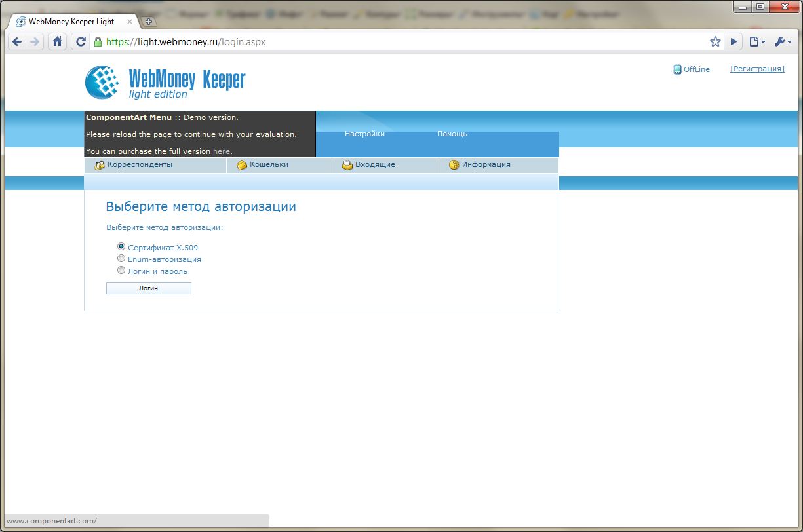Click the Информация info icon

tap(454, 165)
